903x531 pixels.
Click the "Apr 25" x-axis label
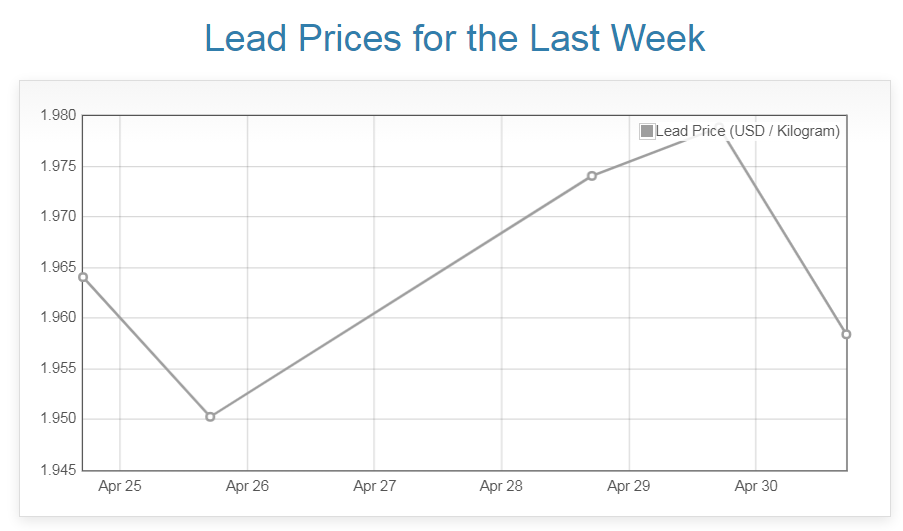pyautogui.click(x=120, y=487)
